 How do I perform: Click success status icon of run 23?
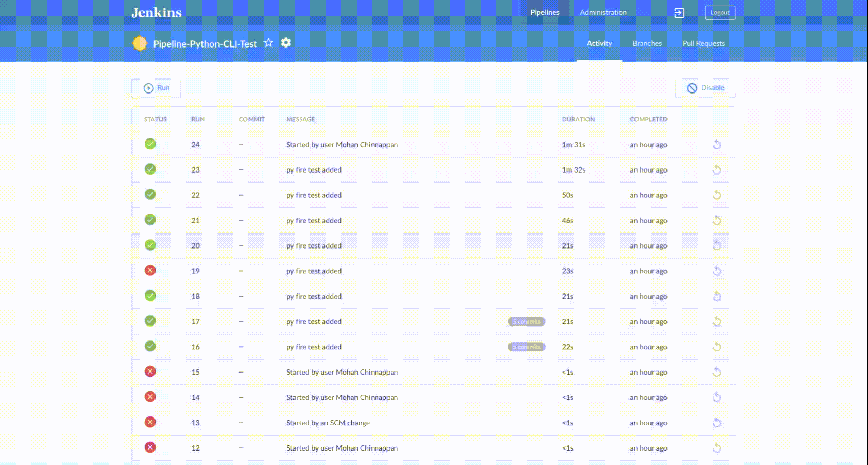(x=150, y=169)
